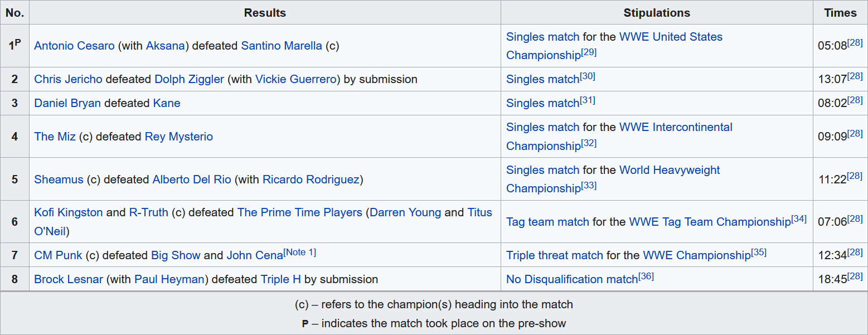Screen dimensions: 868x335
Task: Select the Daniel Bryan link
Action: coord(67,103)
